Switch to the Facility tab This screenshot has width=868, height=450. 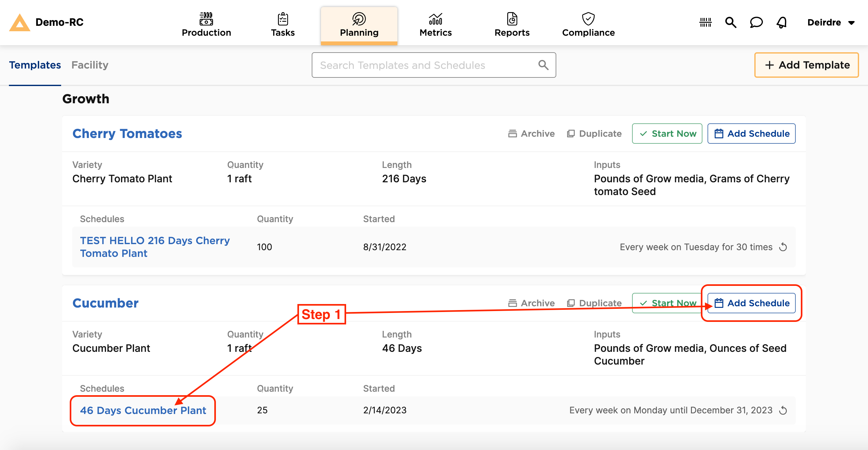click(x=90, y=65)
